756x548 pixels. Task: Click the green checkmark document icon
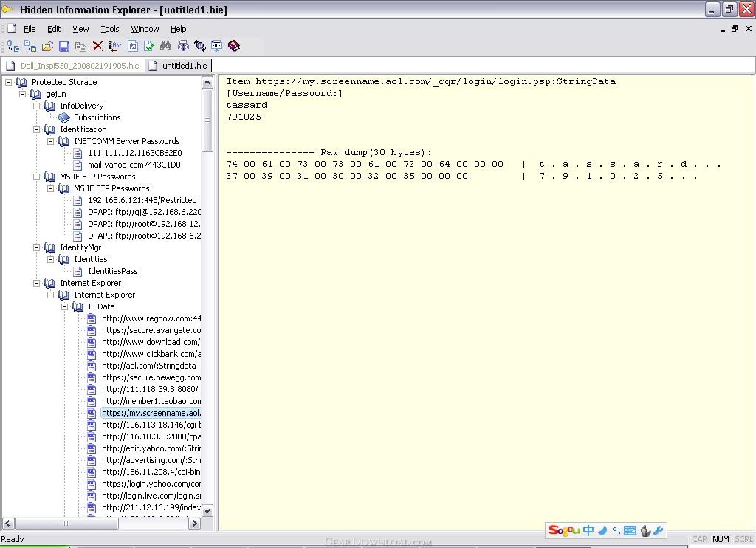coord(149,46)
